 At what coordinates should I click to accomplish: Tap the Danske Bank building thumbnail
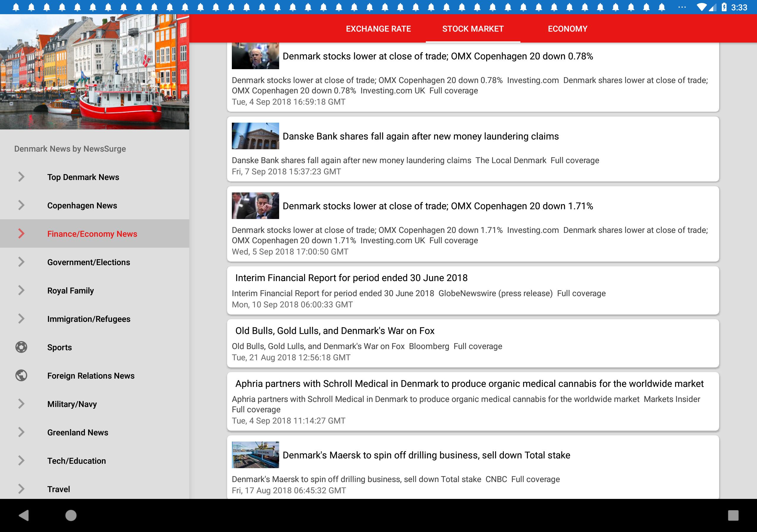point(255,136)
